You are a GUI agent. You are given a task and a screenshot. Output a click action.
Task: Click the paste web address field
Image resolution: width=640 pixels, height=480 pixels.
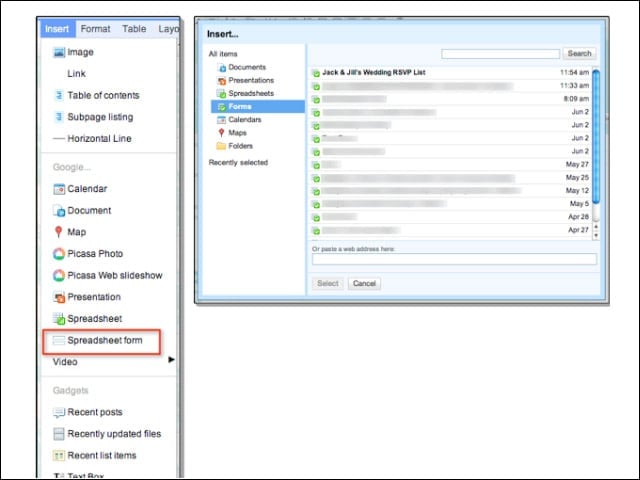coord(454,259)
